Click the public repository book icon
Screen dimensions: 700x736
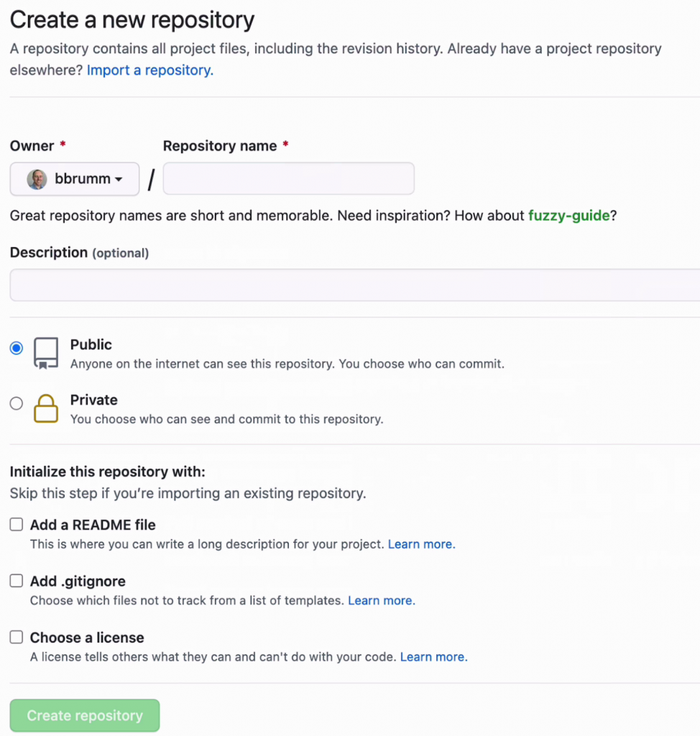pyautogui.click(x=46, y=354)
